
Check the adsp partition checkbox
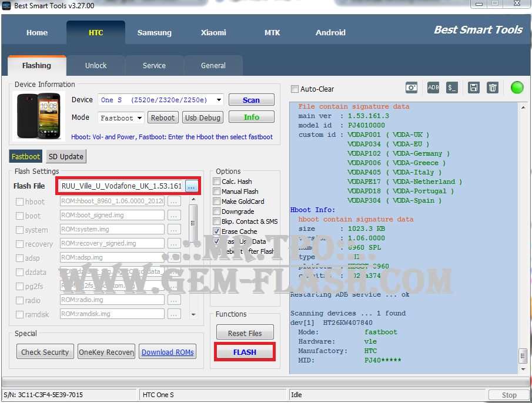tap(19, 258)
